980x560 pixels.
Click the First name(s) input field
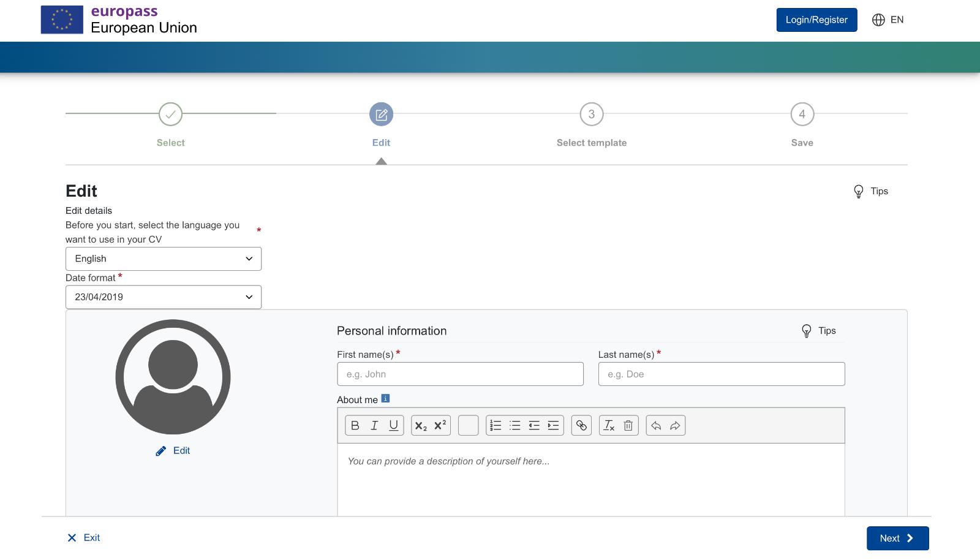pyautogui.click(x=460, y=374)
